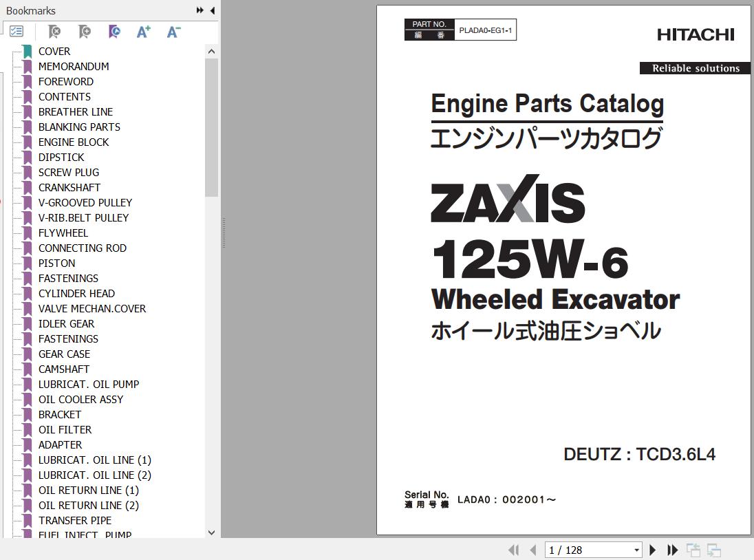Image resolution: width=754 pixels, height=560 pixels.
Task: Open the MEMORANDUM bookmark
Action: [74, 66]
